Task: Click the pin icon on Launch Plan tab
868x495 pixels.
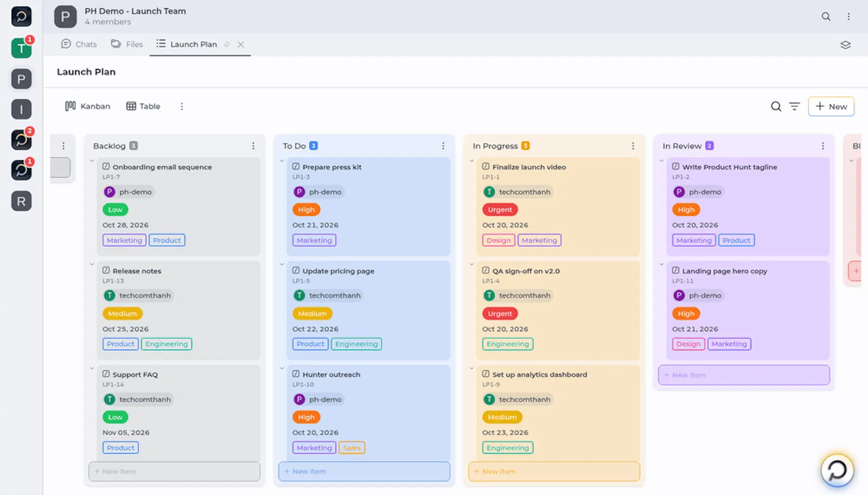Action: (227, 45)
